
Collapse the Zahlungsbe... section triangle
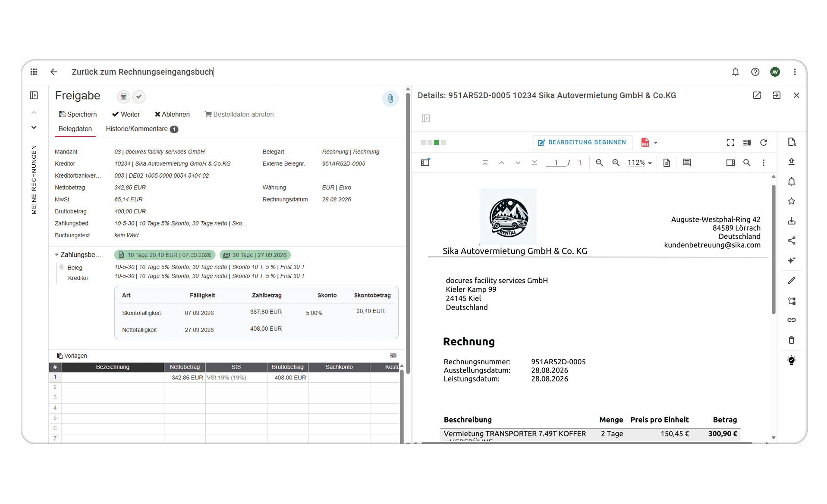click(x=57, y=255)
